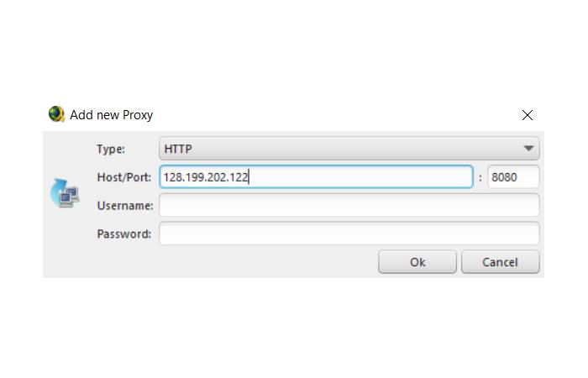
Task: Close the Add new Proxy dialog
Action: [x=528, y=115]
